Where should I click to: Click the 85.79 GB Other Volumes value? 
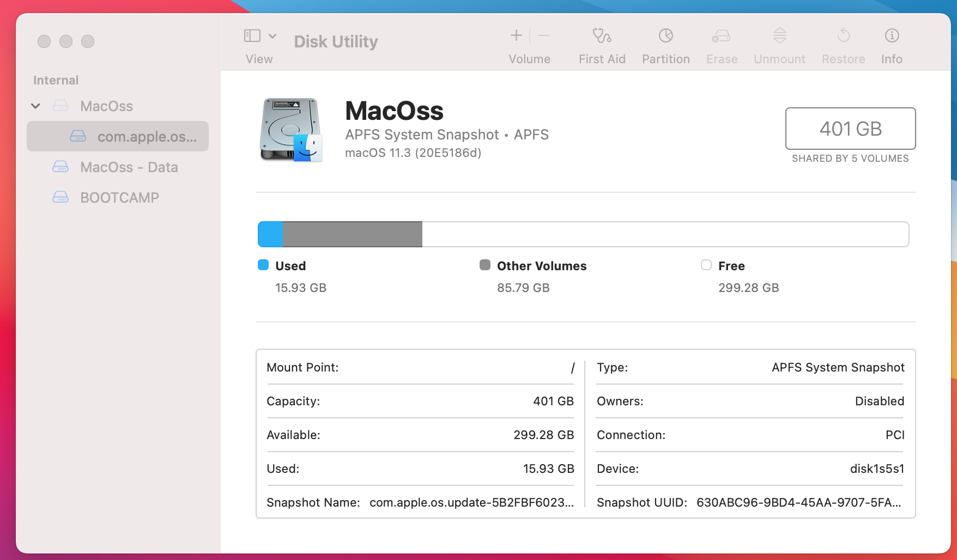(523, 288)
